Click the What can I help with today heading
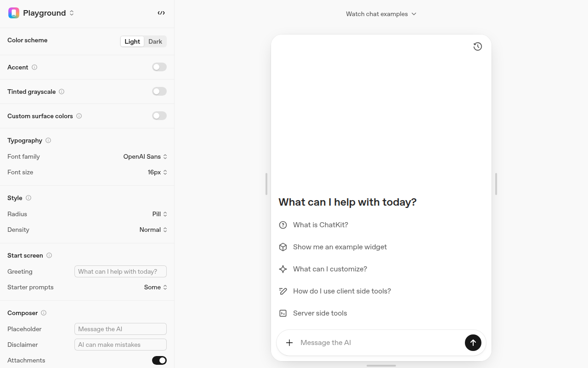Viewport: 588px width, 368px height. click(x=347, y=202)
